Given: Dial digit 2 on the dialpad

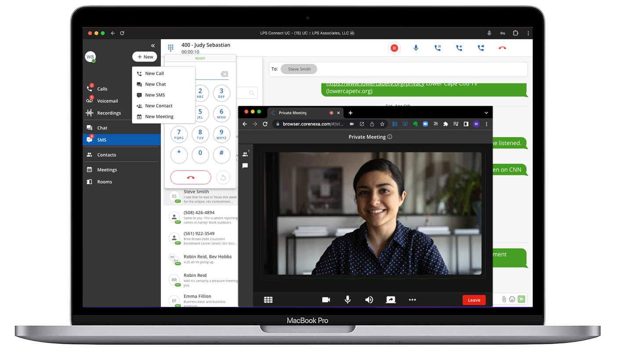Looking at the screenshot, I should 200,93.
